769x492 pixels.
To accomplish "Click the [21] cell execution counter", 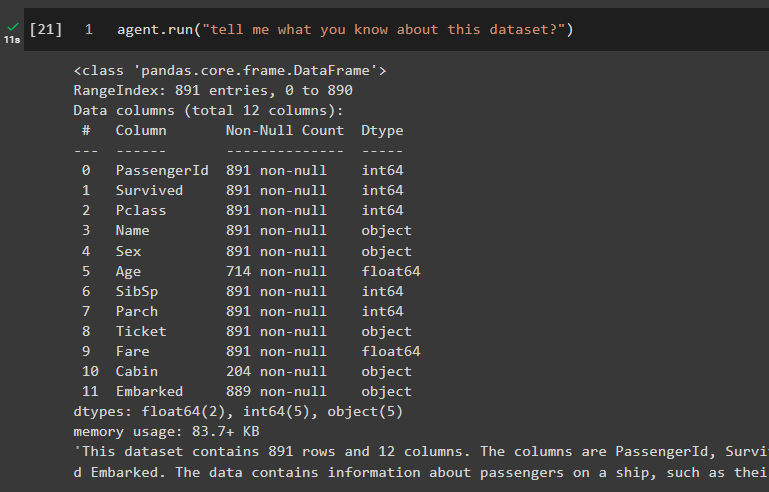I will [46, 30].
